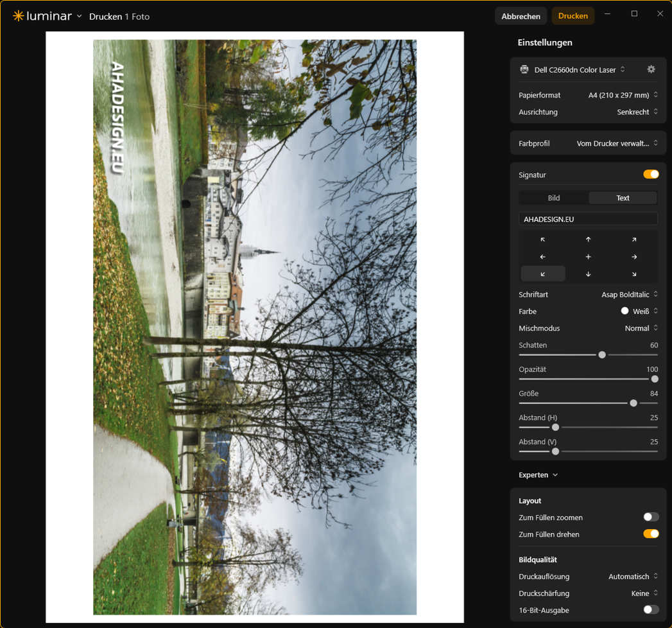
Task: Click the Opazität slider handle
Action: coord(655,379)
